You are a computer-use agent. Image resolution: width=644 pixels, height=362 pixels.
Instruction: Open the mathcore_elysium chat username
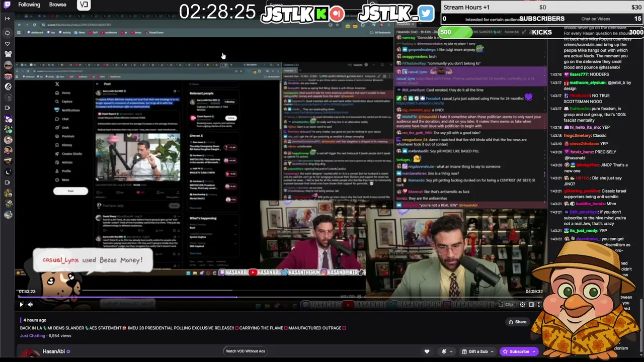(588, 82)
